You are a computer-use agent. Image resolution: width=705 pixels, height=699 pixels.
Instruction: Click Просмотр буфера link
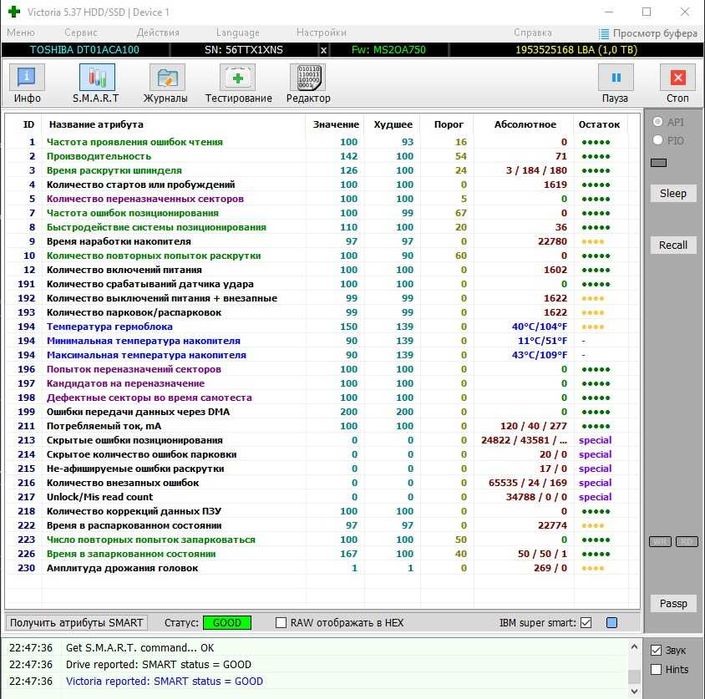pyautogui.click(x=655, y=34)
